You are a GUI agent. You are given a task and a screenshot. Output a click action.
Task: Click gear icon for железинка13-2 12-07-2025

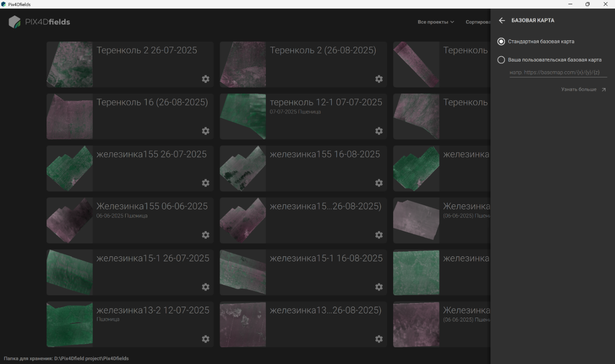[205, 339]
